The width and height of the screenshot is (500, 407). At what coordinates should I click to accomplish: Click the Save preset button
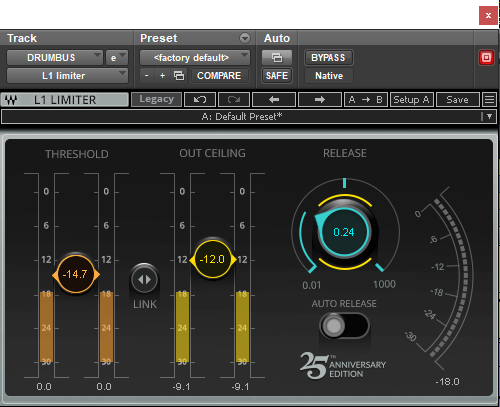point(458,100)
